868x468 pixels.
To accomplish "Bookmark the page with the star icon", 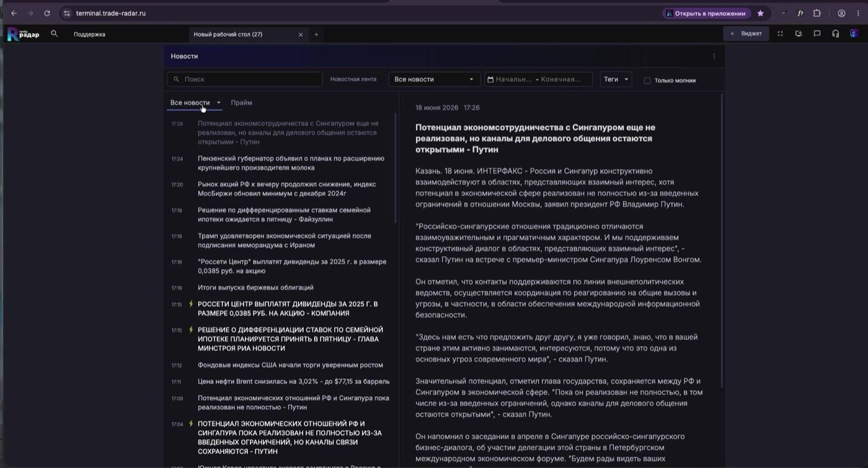I will coord(761,13).
